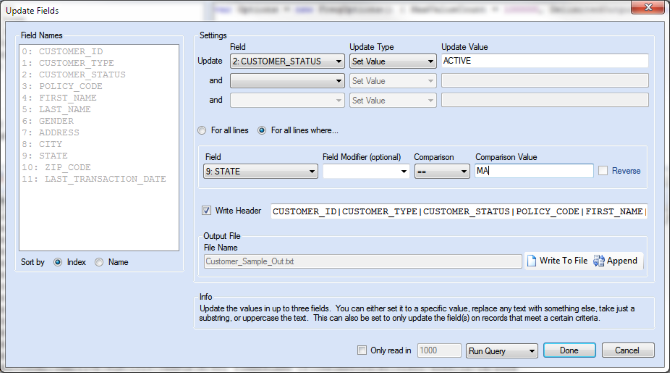This screenshot has width=670, height=373.
Task: Click the Write Header text field
Action: tap(459, 211)
